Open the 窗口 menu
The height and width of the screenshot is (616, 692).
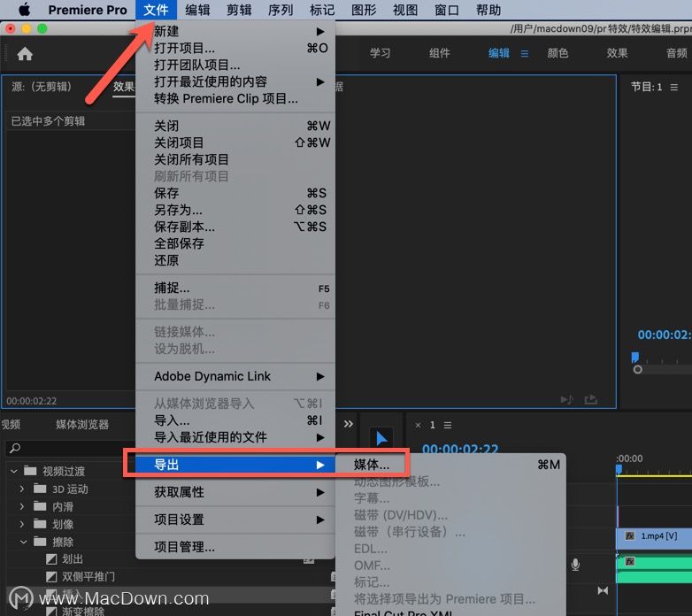tap(447, 10)
